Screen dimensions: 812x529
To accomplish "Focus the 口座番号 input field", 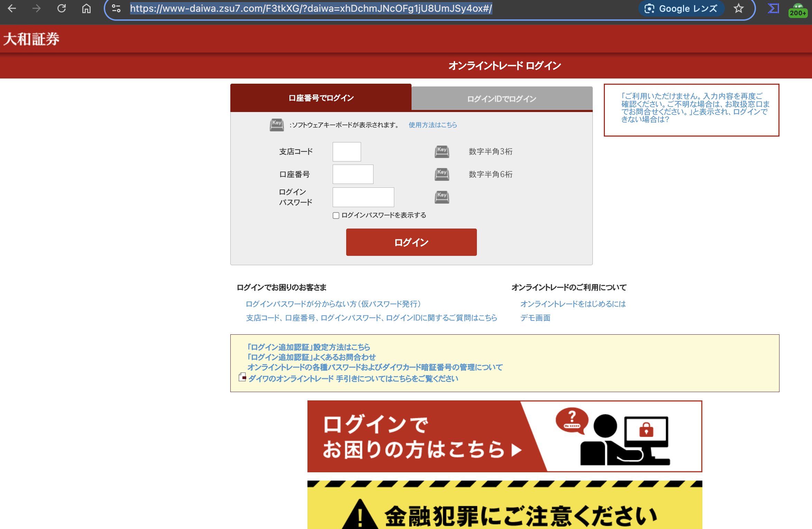I will (x=353, y=174).
